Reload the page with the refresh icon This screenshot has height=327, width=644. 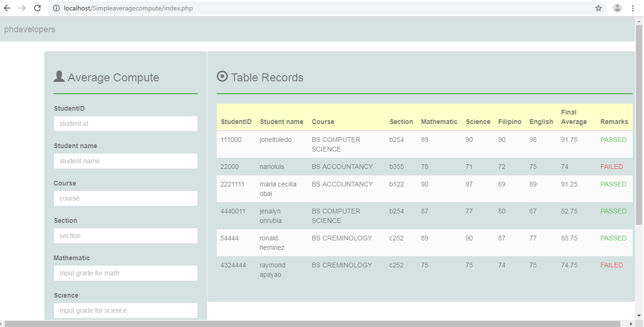click(x=37, y=8)
